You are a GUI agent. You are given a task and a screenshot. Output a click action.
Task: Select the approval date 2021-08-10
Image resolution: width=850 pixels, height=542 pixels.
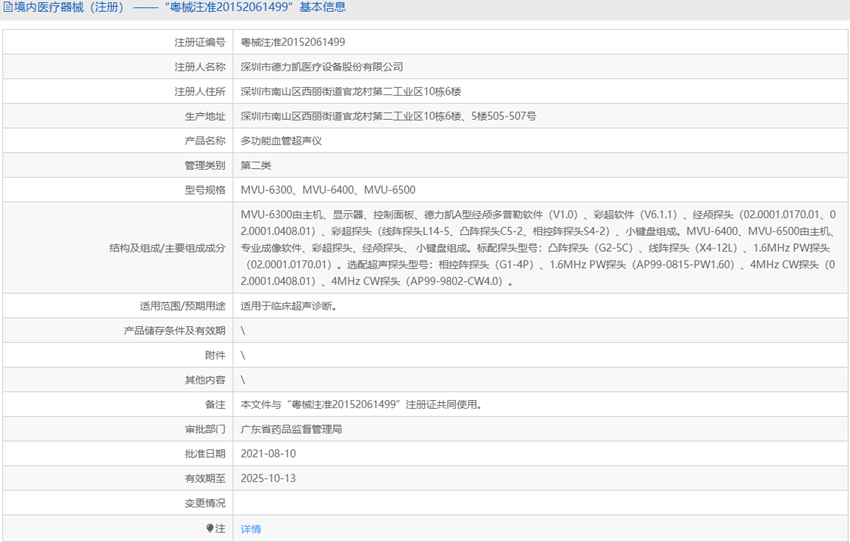pyautogui.click(x=268, y=454)
